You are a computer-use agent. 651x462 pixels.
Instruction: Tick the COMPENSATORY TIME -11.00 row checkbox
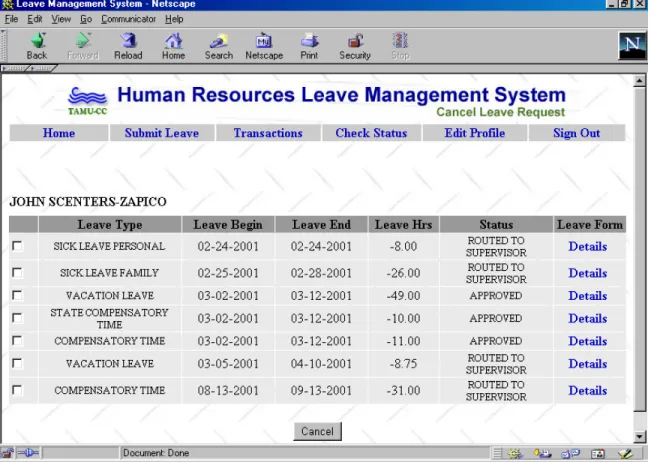17,341
